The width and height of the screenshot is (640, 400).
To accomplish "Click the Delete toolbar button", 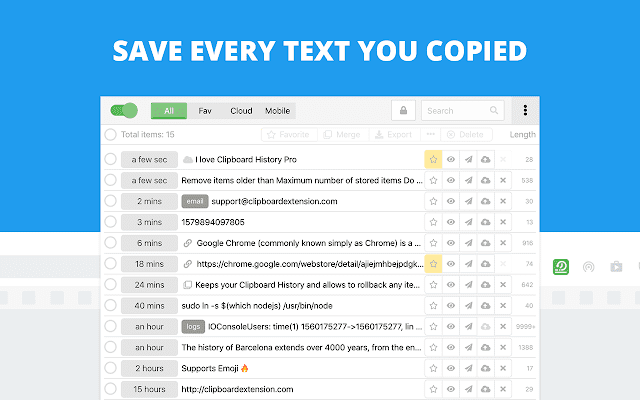I will (466, 135).
